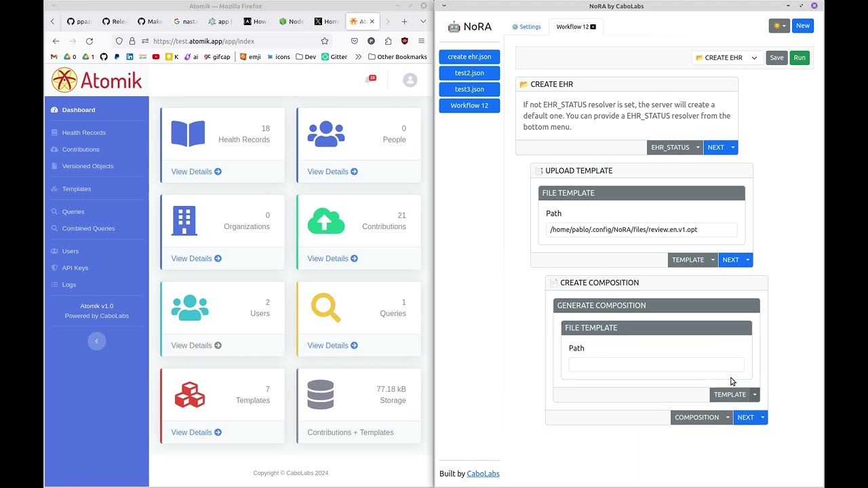This screenshot has height=488, width=868.
Task: Click the Queries magnifier icon
Action: point(325,307)
